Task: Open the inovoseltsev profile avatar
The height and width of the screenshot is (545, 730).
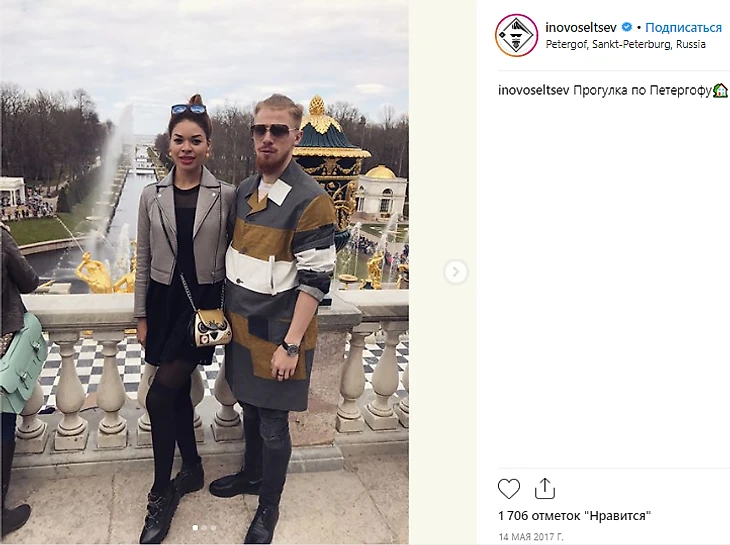Action: click(516, 35)
